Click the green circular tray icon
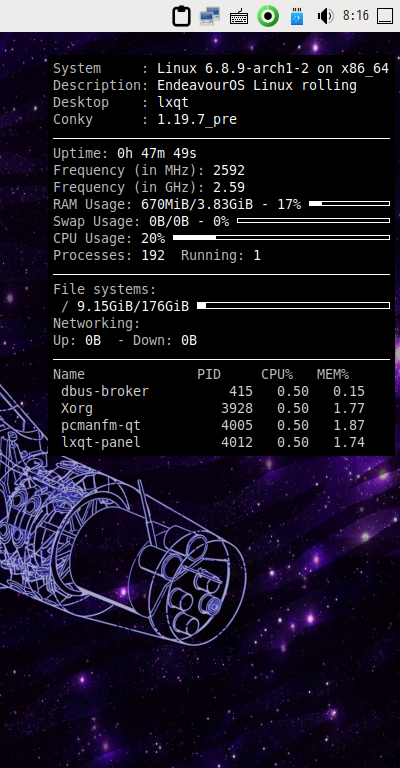 [x=268, y=16]
